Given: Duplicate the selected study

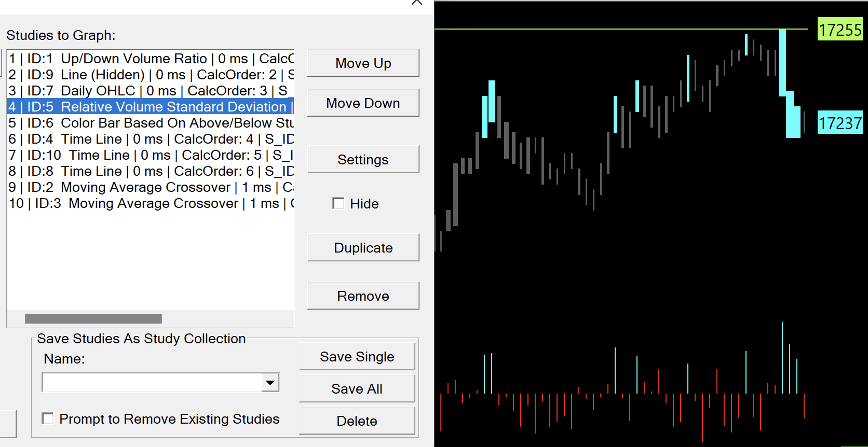Looking at the screenshot, I should [363, 248].
